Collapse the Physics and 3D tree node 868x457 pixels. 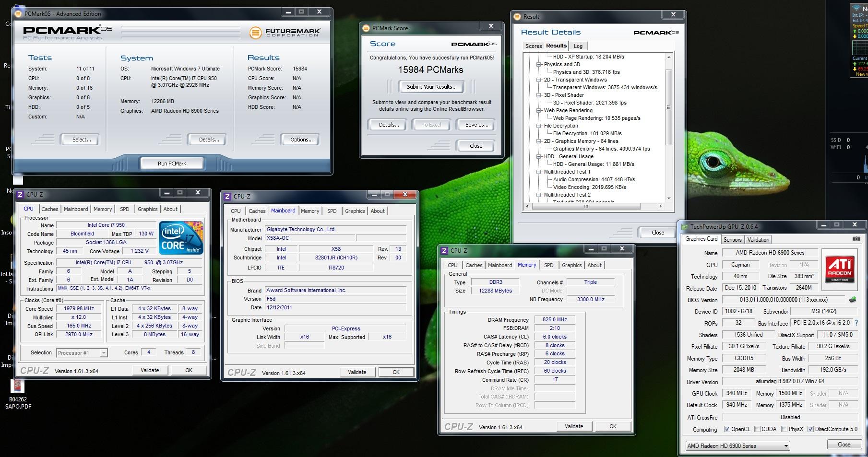[539, 64]
